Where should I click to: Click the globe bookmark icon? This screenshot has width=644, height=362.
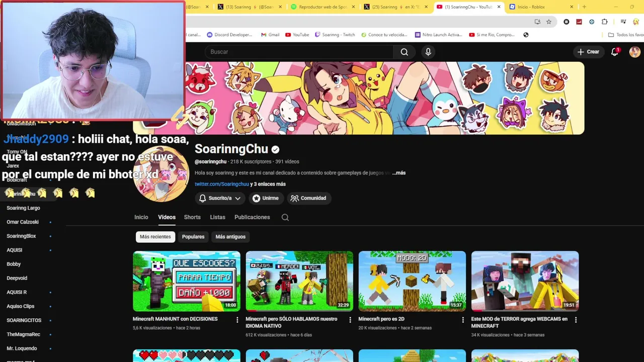coord(526,35)
